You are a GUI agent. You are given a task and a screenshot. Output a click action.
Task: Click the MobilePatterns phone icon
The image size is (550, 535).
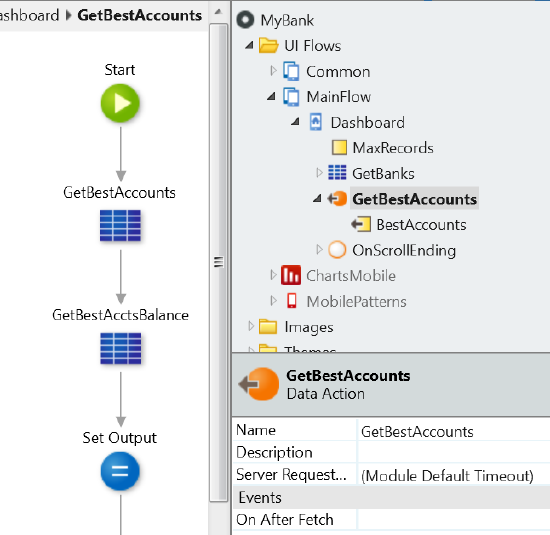click(x=291, y=301)
